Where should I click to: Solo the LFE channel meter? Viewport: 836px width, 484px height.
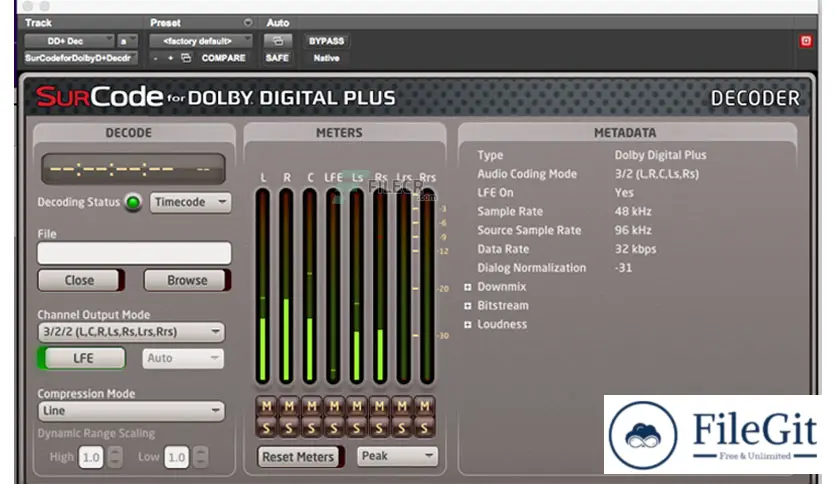(x=334, y=427)
